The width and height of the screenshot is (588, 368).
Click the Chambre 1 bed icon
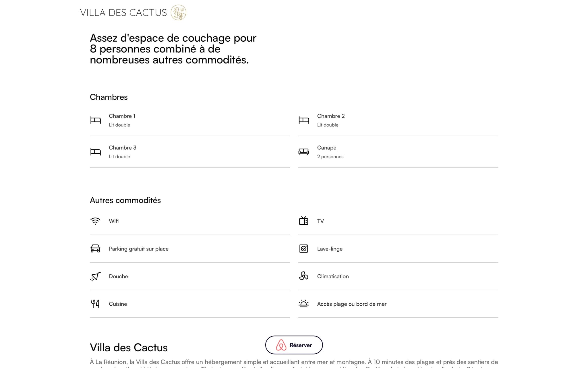[x=96, y=120]
